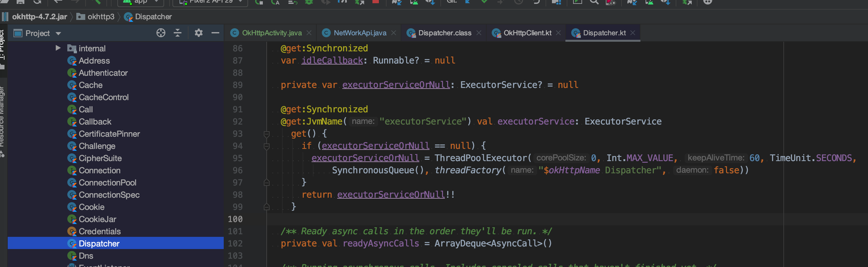Click 'idleCallback' variable on line 87
The width and height of the screenshot is (868, 267).
pos(332,60)
